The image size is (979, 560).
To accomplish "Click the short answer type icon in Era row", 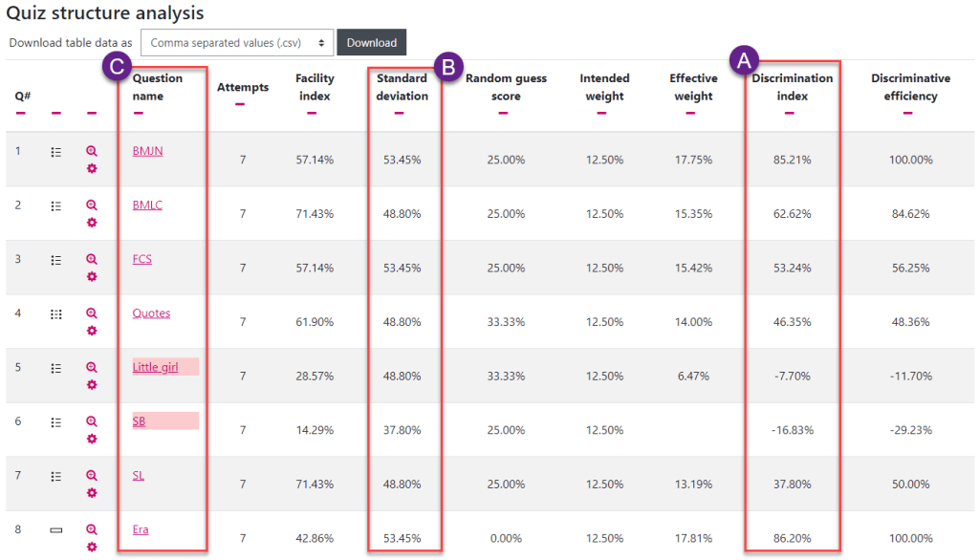I will click(x=56, y=530).
